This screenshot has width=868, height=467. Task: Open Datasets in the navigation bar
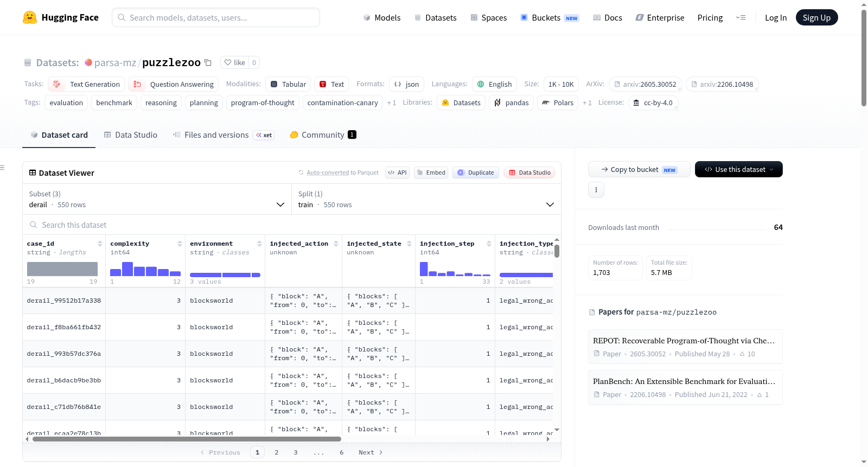435,18
